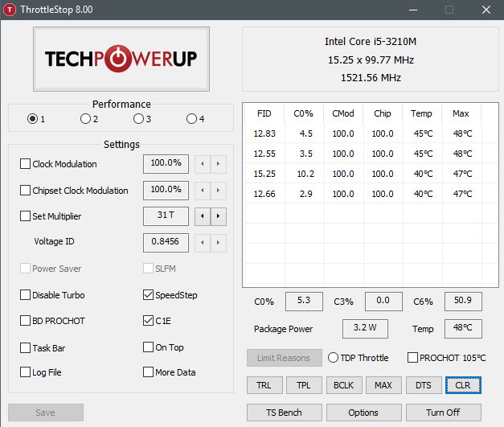This screenshot has height=427, width=504.
Task: Select performance profile 1
Action: point(32,119)
